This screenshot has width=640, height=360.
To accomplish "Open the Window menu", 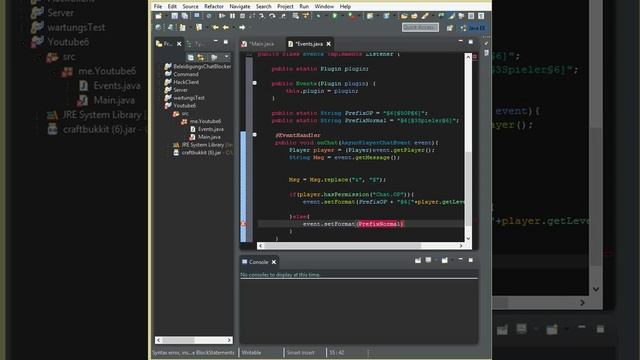I will tap(324, 7).
